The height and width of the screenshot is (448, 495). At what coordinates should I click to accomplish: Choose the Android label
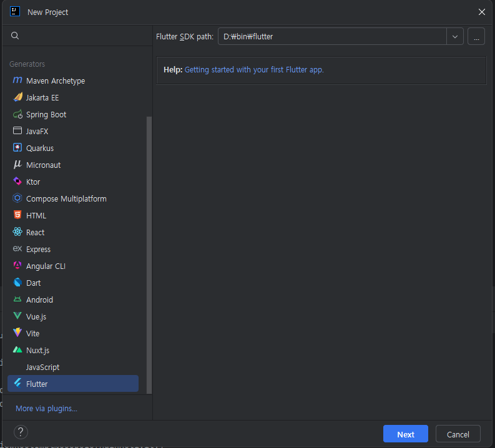click(x=39, y=299)
